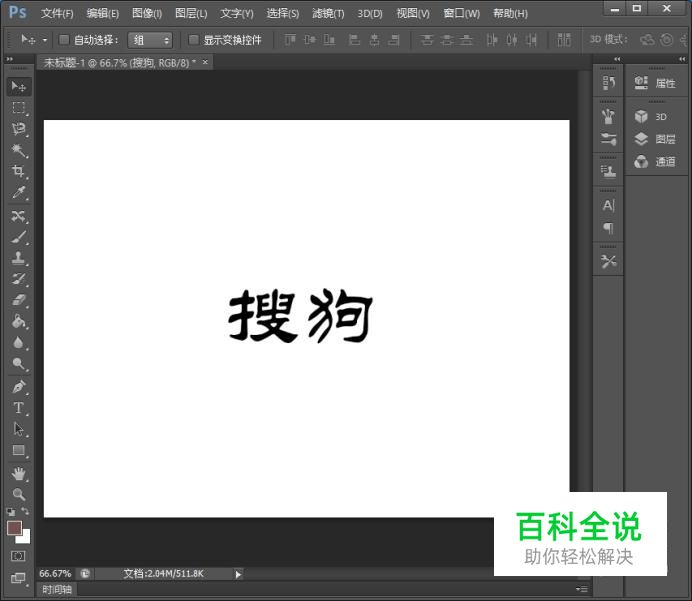The image size is (692, 601).
Task: Select the Blur tool
Action: 19,342
